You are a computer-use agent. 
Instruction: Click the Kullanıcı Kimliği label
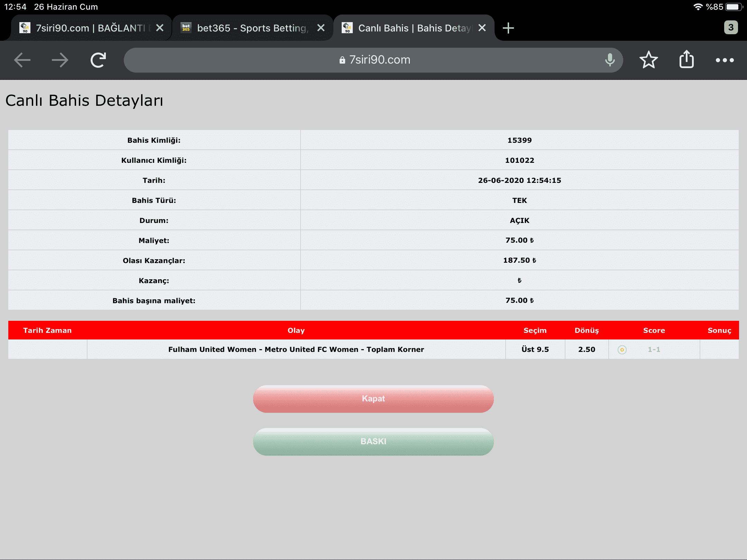pyautogui.click(x=154, y=160)
